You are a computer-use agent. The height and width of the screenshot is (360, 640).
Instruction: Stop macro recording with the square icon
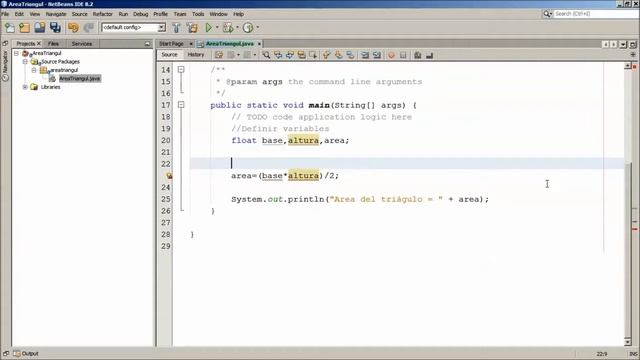[x=403, y=55]
